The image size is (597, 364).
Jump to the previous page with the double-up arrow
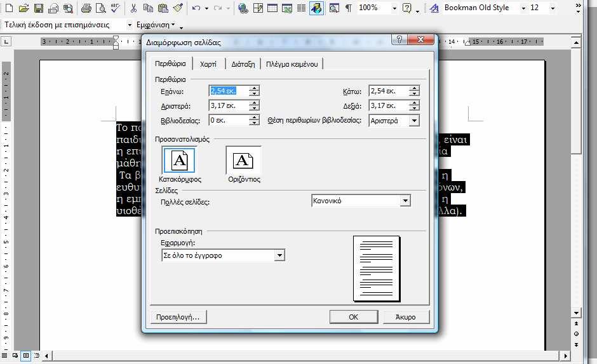point(576,323)
